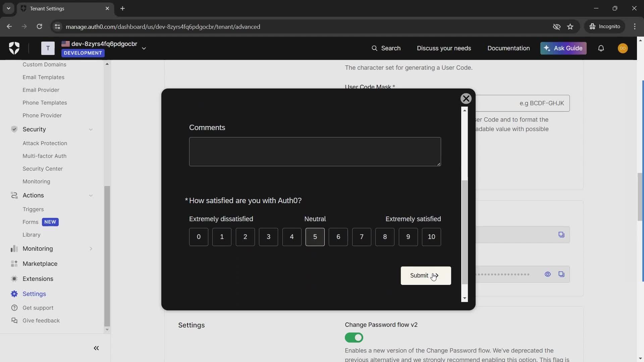Screen dimensions: 644x362
Task: Click the User Code Mask input field
Action: click(x=522, y=103)
